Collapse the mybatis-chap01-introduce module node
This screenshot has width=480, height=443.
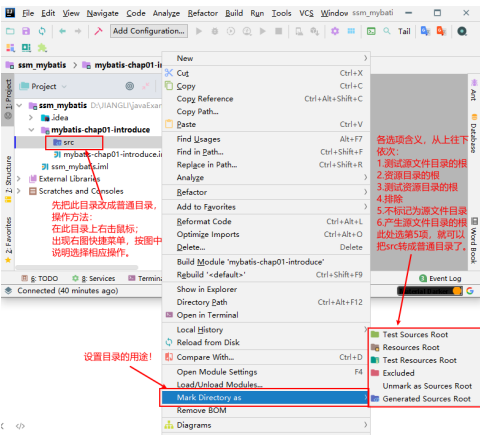coord(31,130)
